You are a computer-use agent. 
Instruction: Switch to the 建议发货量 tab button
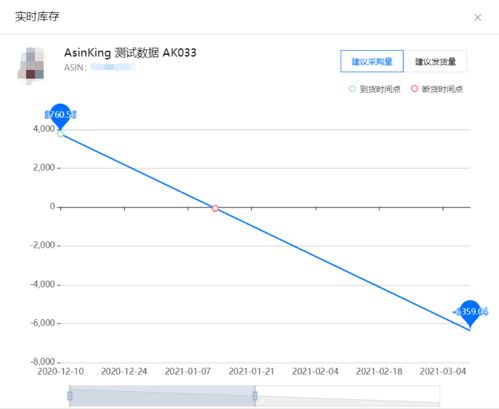[435, 61]
